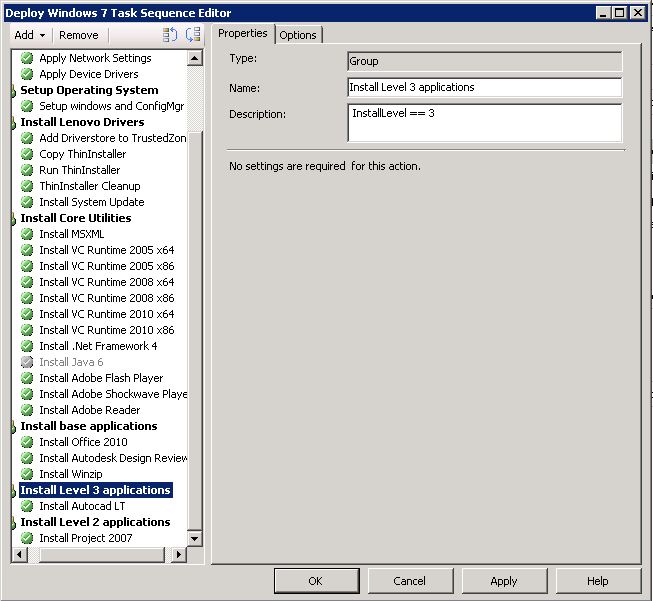Open the Properties tab
653x601 pixels.
243,34
